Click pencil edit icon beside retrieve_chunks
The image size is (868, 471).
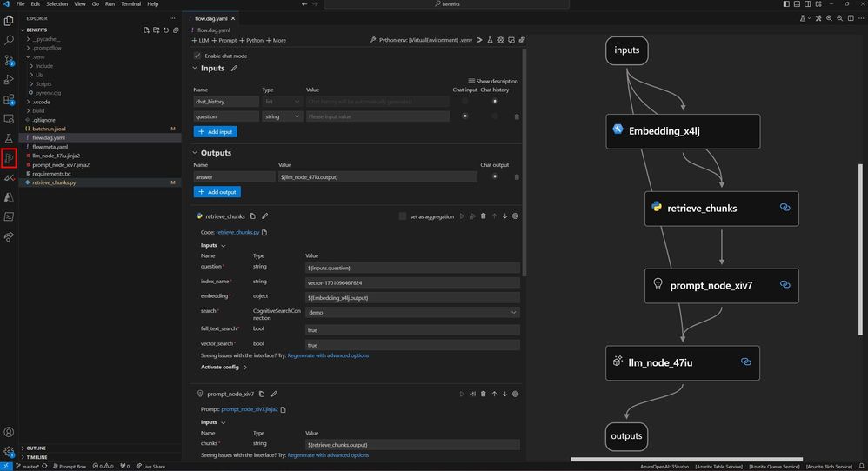click(265, 216)
